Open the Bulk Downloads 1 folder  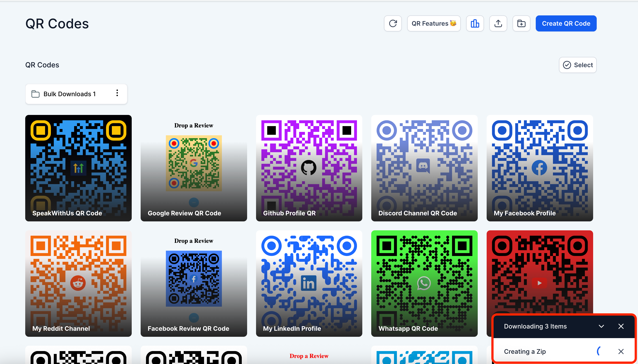pyautogui.click(x=69, y=94)
